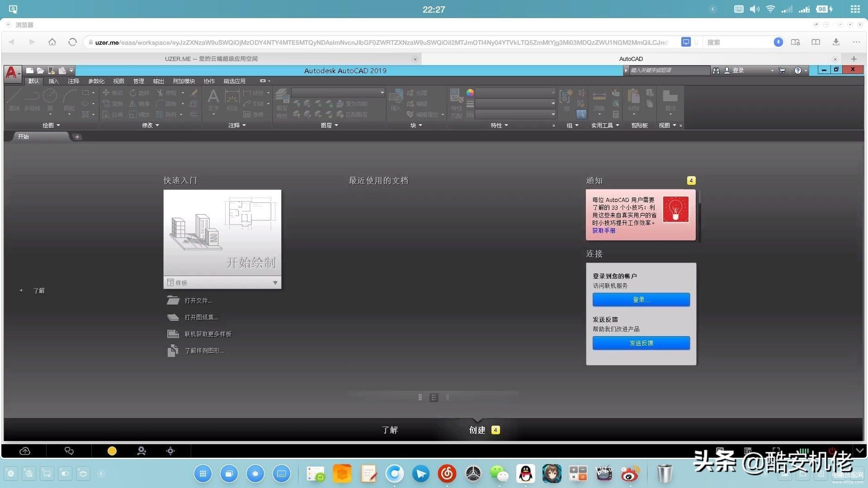Image resolution: width=868 pixels, height=488 pixels.
Task: Click the browser reload icon
Action: 72,42
